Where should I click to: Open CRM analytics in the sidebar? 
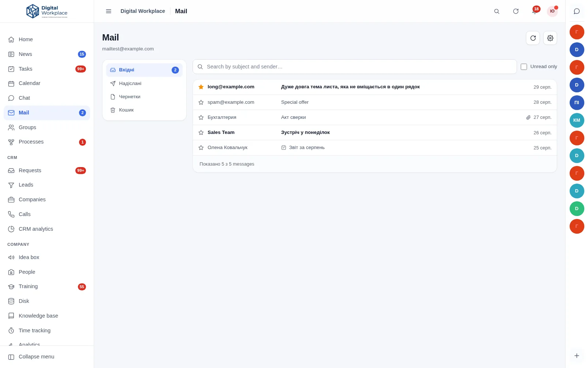47,229
